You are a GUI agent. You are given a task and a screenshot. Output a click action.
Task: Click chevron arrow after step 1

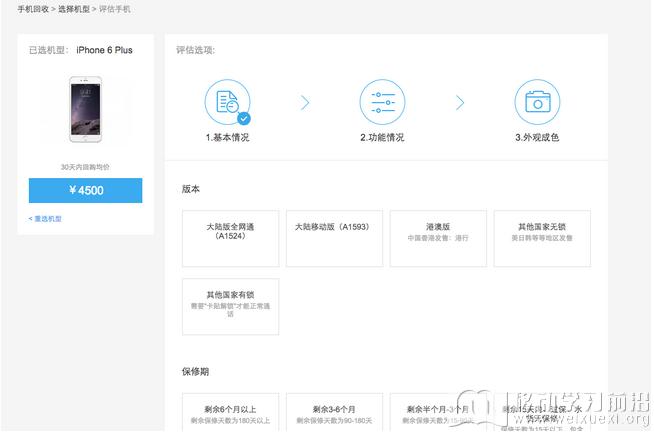click(305, 103)
